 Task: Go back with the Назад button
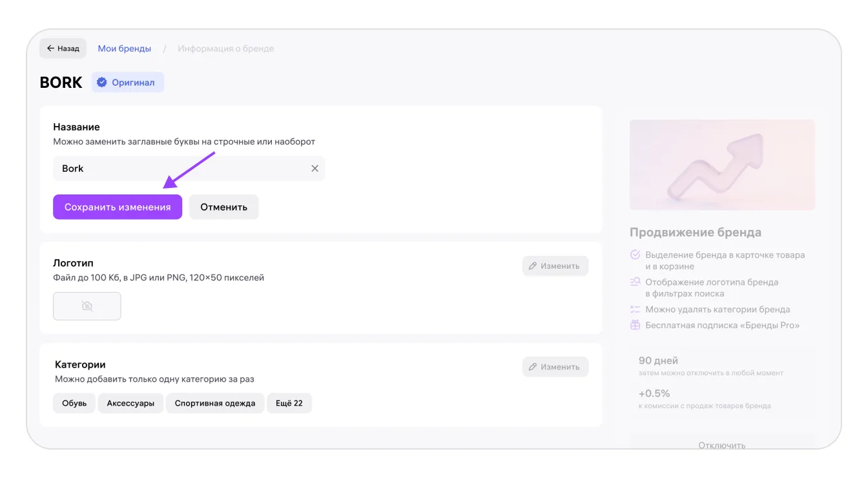tap(63, 48)
